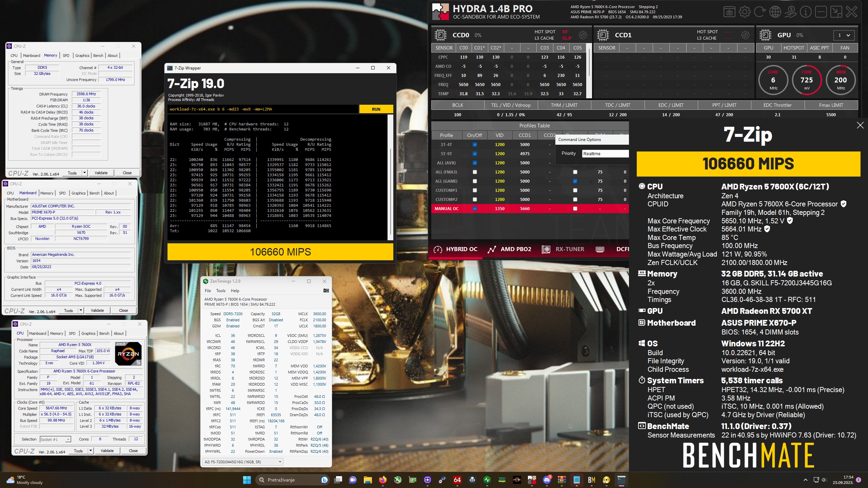Open Help menu in ZenTimings

click(x=235, y=291)
